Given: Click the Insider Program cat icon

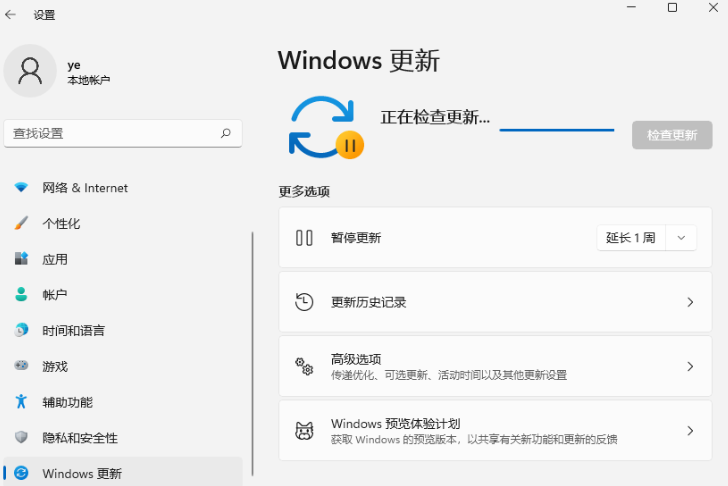Looking at the screenshot, I should click(x=304, y=431).
